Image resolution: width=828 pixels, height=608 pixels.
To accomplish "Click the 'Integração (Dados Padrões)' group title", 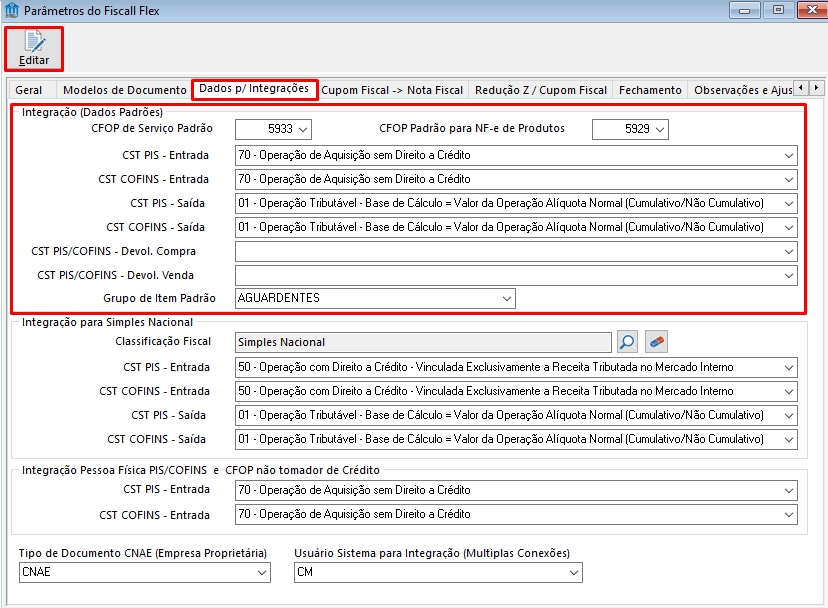I will click(x=92, y=112).
